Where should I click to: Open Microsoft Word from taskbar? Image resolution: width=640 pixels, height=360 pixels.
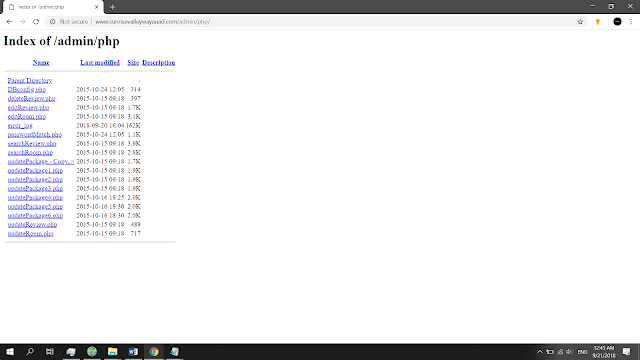coord(133,351)
